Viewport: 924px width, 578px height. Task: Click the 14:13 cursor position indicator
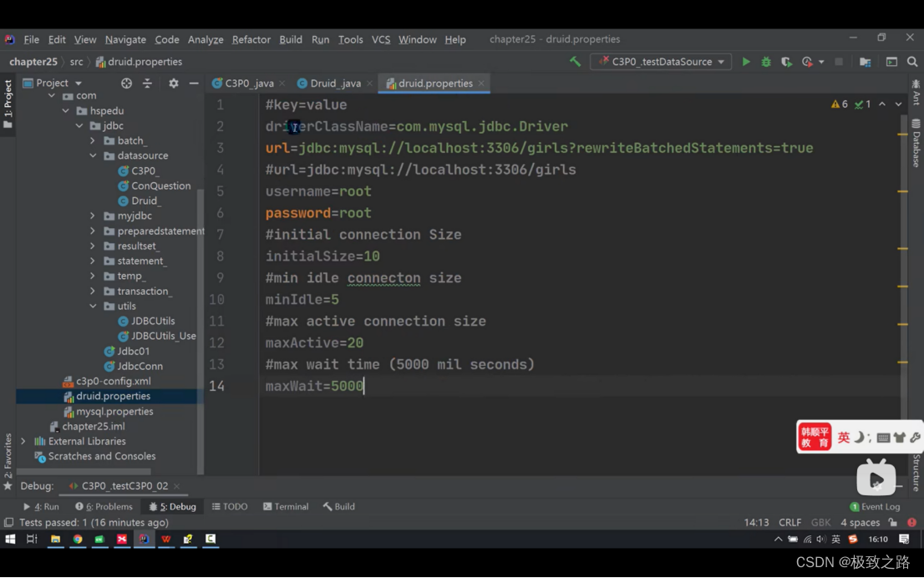(x=756, y=523)
